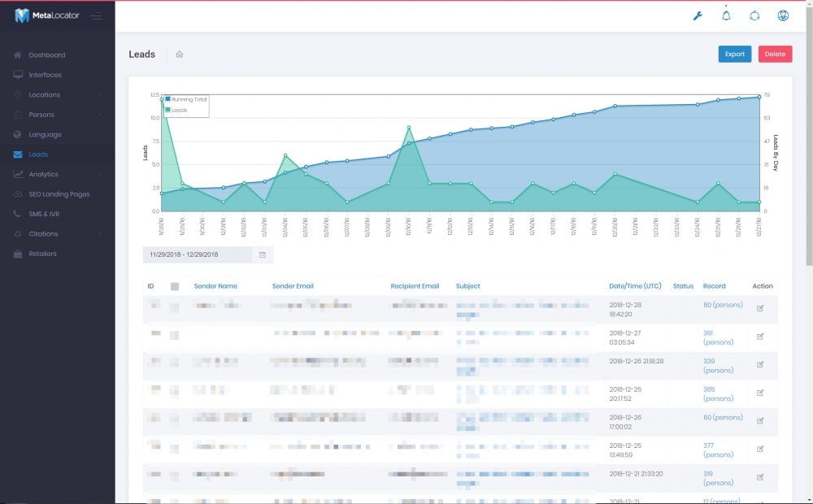Open the calendar icon next to date range
The width and height of the screenshot is (813, 504).
(263, 255)
